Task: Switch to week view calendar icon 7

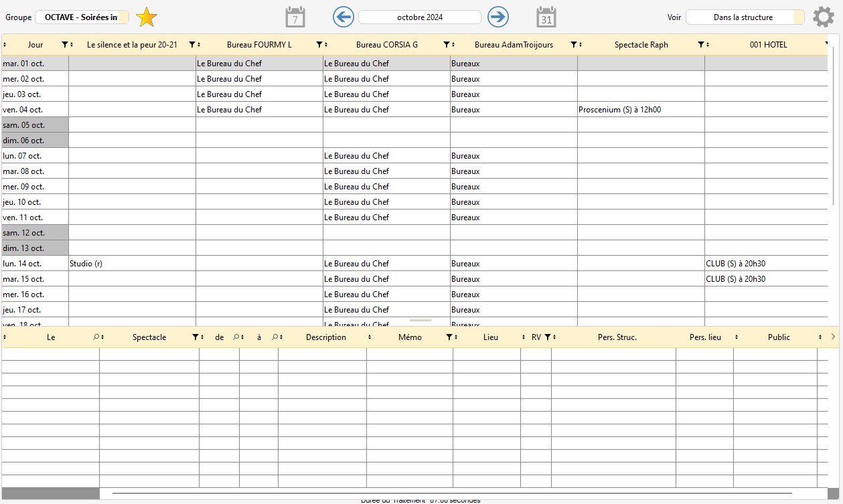Action: [x=295, y=17]
